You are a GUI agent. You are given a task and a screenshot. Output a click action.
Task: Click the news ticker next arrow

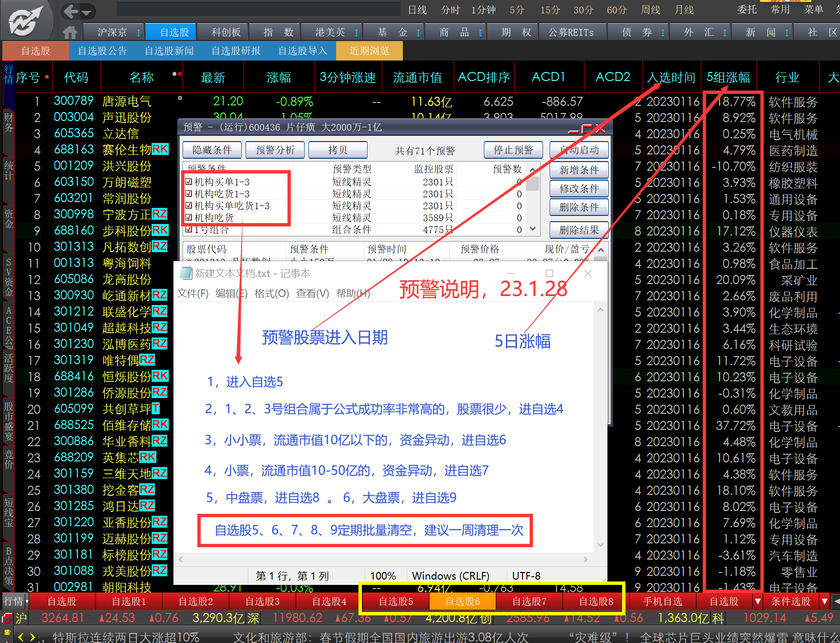(x=32, y=637)
